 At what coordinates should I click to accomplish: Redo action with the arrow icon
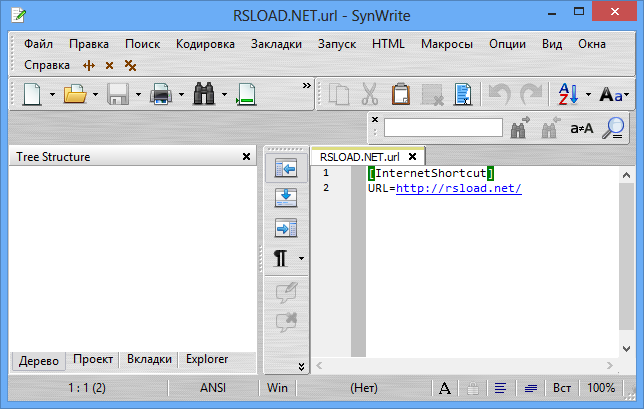coord(531,94)
